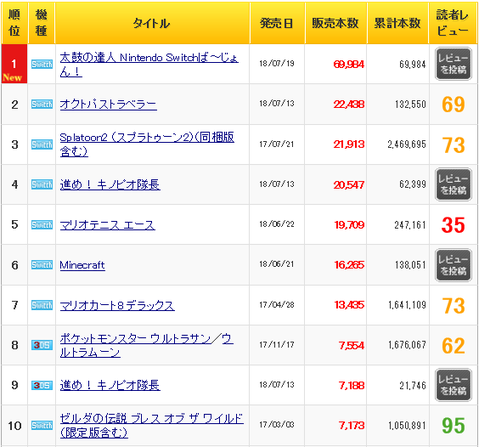Image resolution: width=479 pixels, height=447 pixels.
Task: Click sales figure 22,438
Action: pyautogui.click(x=349, y=104)
